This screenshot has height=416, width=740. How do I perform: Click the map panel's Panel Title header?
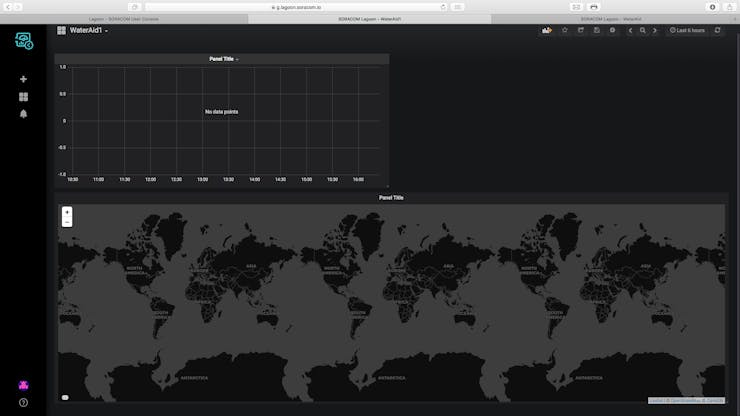(x=391, y=198)
